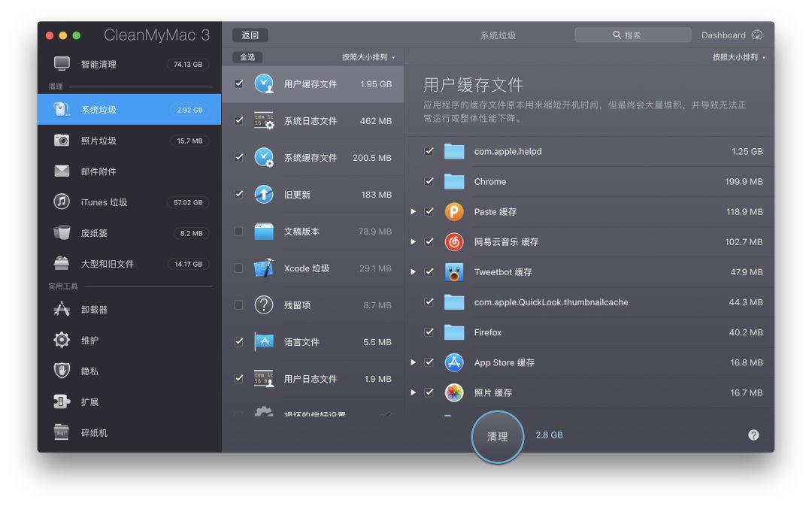Open 隐私 shield icon
812x506 pixels.
tap(62, 371)
